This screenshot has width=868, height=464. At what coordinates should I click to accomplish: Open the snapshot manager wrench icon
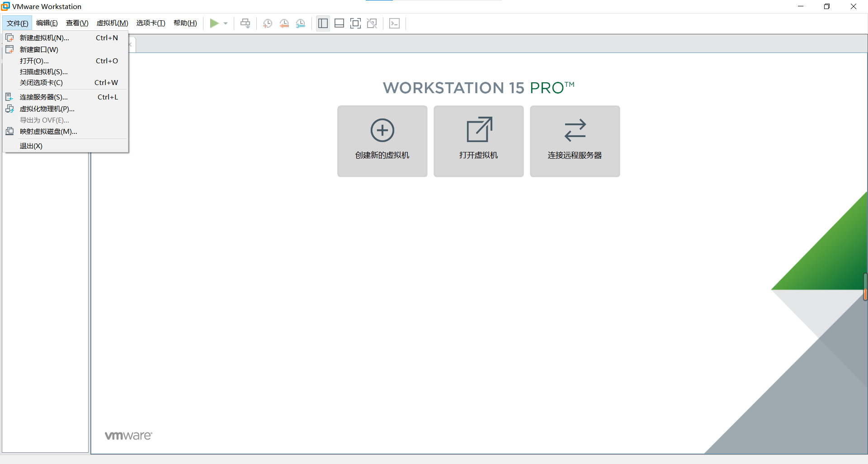pos(301,24)
